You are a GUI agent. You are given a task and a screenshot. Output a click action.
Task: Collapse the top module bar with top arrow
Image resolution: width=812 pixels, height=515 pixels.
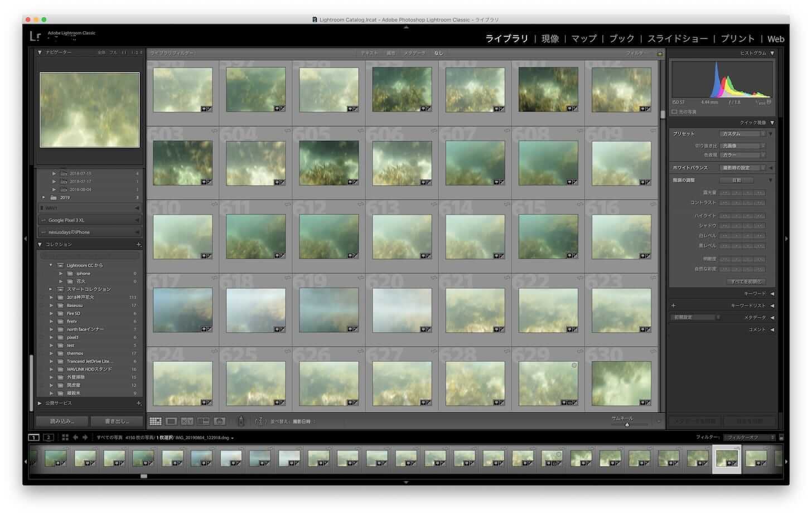point(406,27)
